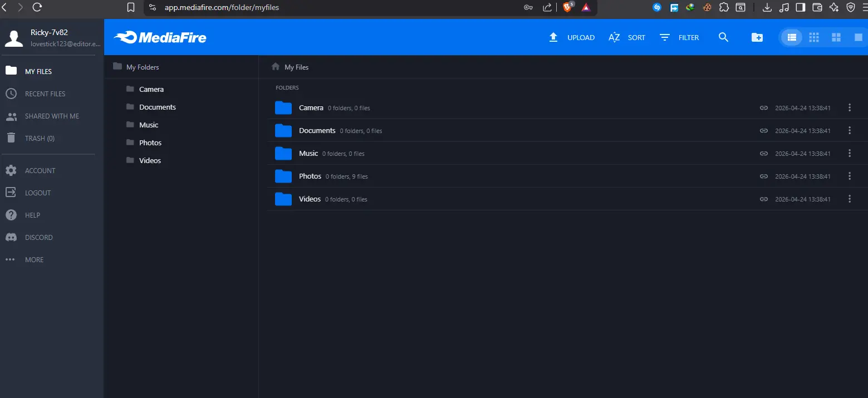Open three-dot menu for Documents folder
This screenshot has height=398, width=868.
(x=850, y=130)
